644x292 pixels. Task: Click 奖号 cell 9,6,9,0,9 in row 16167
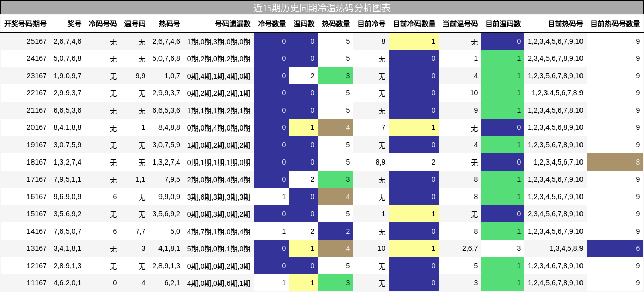[68, 197]
